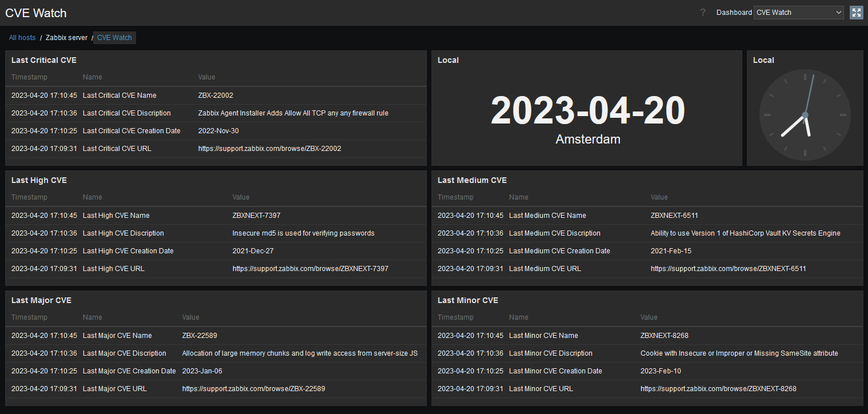The width and height of the screenshot is (868, 414).
Task: Click Last Major CVE widget title
Action: tap(41, 300)
